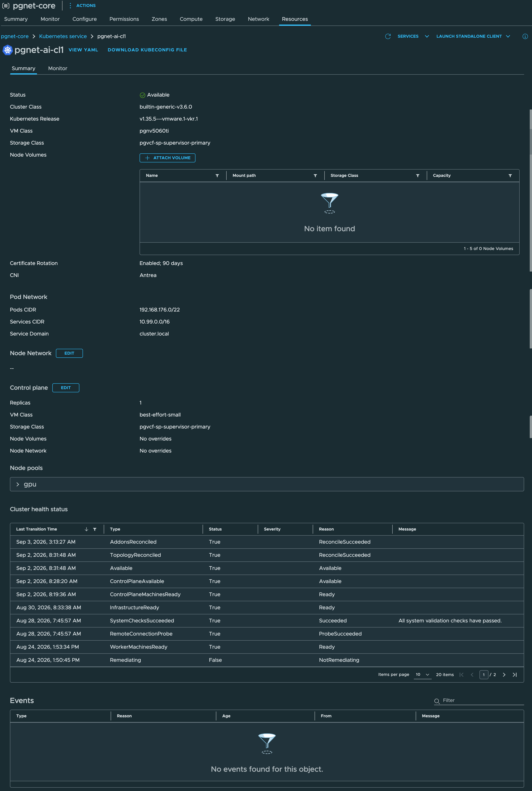Image resolution: width=532 pixels, height=791 pixels.
Task: Open the Summary tab in the top navigation
Action: (16, 19)
